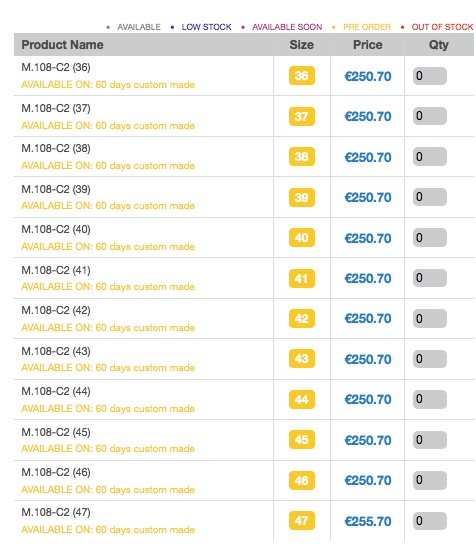
Task: Click availability text under M.108-C2 (42)
Action: [x=108, y=328]
